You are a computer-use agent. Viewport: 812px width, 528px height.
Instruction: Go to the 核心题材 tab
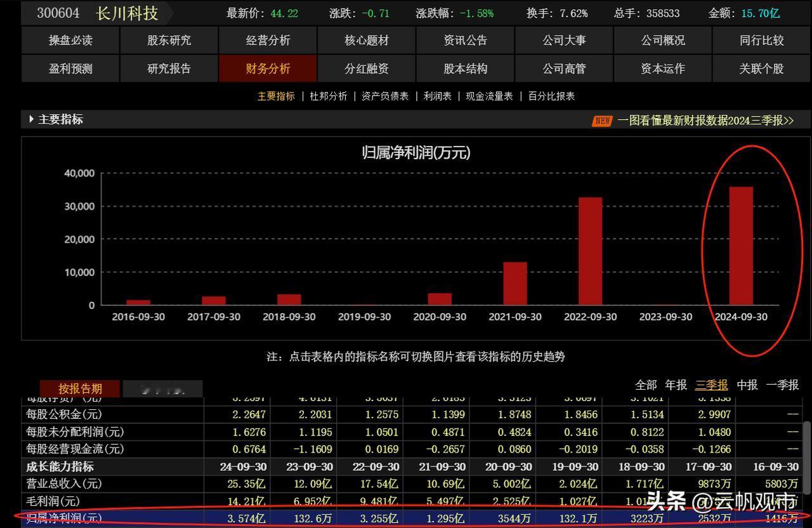367,40
